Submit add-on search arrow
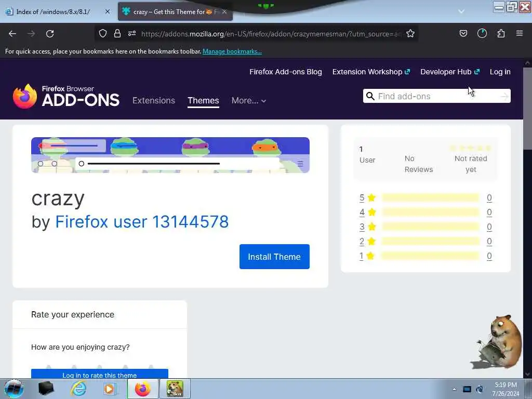This screenshot has width=532, height=399. [504, 97]
